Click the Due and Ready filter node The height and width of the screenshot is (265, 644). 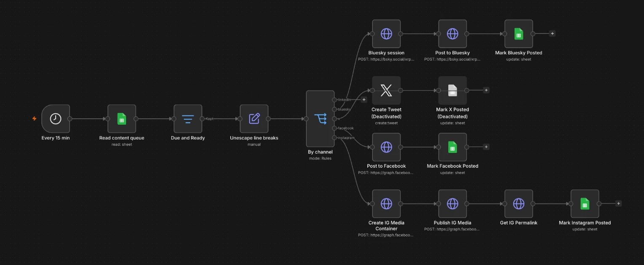(188, 119)
